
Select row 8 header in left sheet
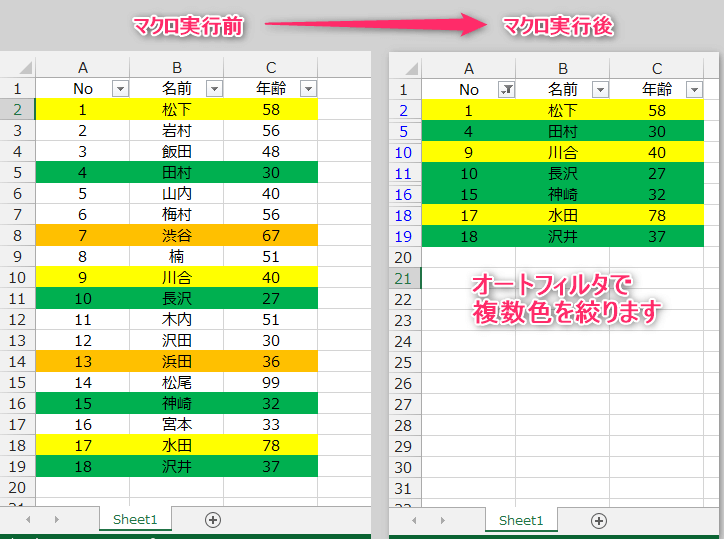tap(18, 236)
